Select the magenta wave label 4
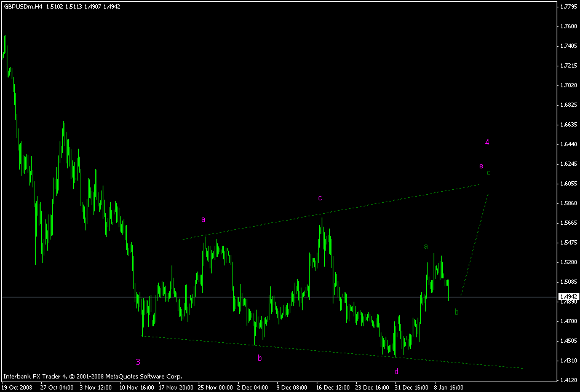Screen dimensions: 580x392 coord(487,142)
